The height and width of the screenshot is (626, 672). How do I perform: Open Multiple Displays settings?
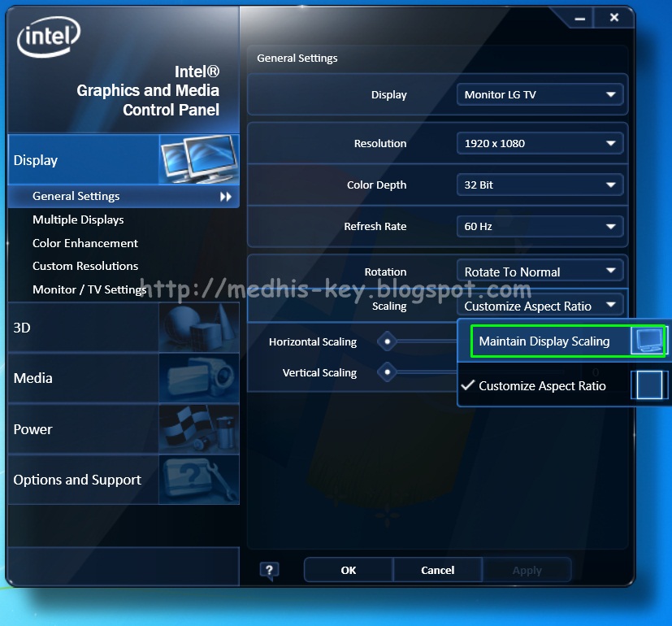[x=78, y=220]
